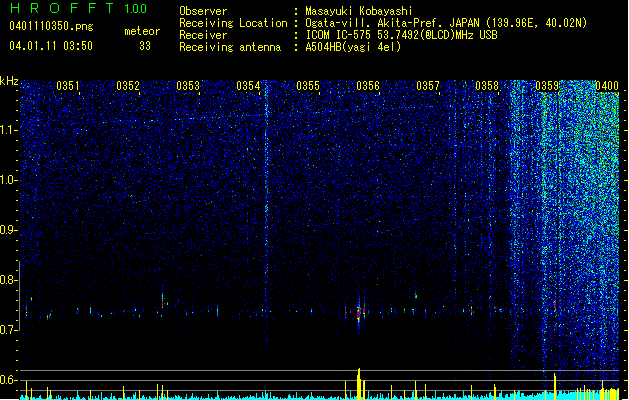Click the Receiving Location label

coord(233,23)
